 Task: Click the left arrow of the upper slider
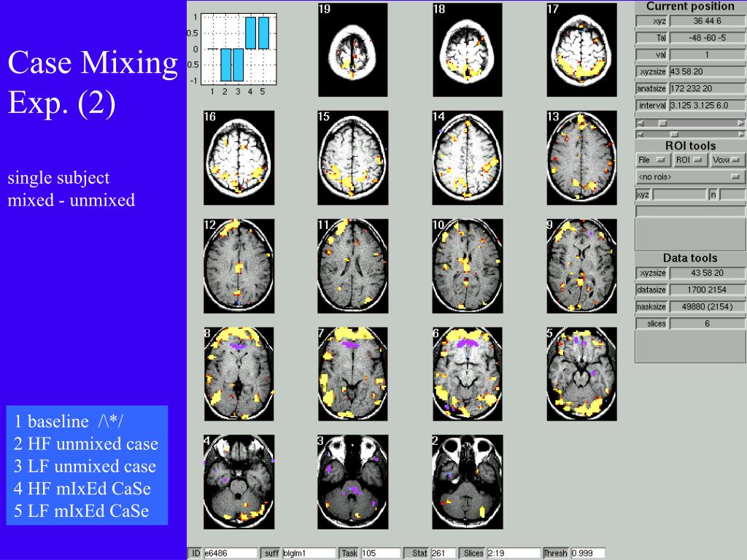point(640,122)
